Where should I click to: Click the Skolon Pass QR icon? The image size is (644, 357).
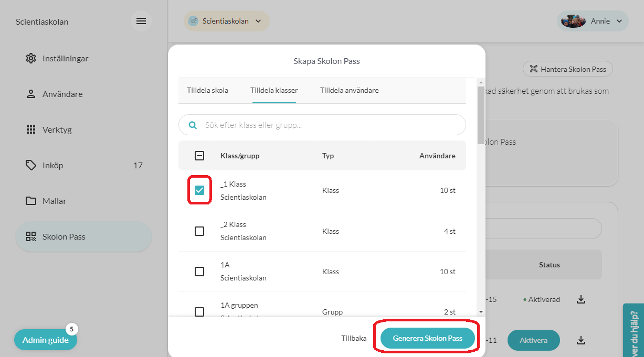point(31,237)
